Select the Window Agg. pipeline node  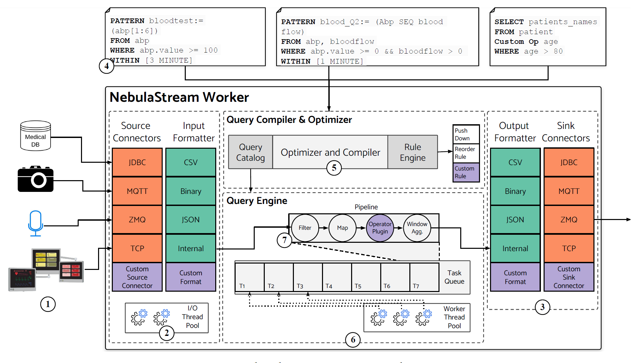417,228
